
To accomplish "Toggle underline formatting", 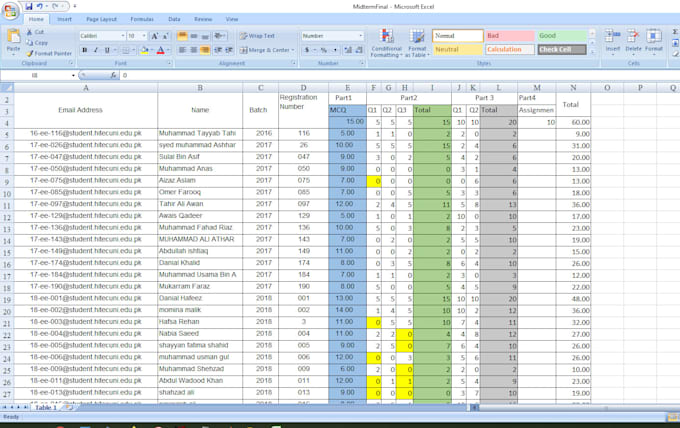I will (x=107, y=50).
